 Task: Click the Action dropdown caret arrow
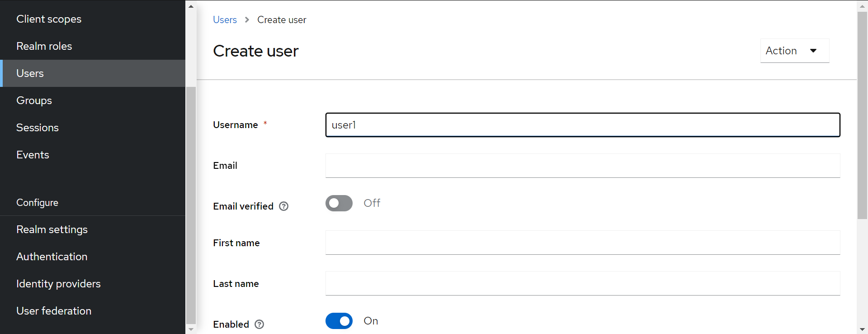[813, 51]
